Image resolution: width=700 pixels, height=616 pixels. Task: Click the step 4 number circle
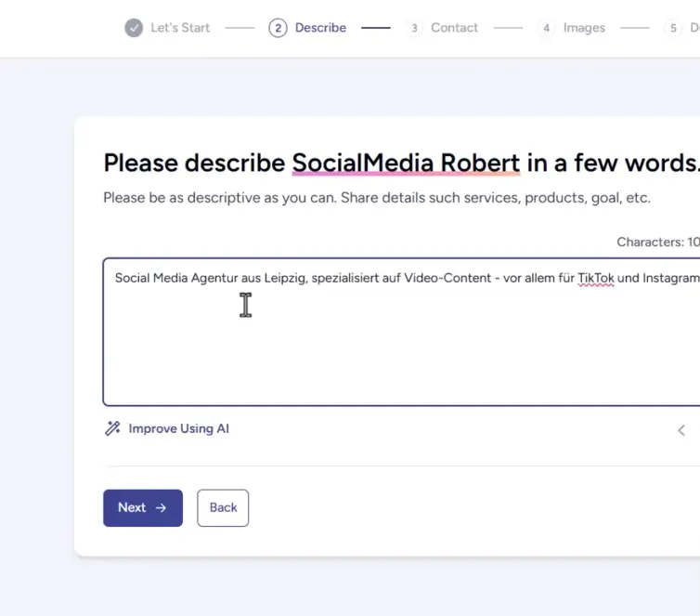coord(546,28)
